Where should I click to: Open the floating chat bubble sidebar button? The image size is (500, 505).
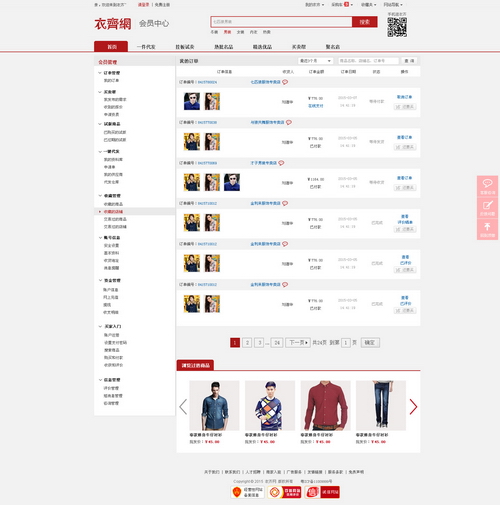pyautogui.click(x=487, y=186)
